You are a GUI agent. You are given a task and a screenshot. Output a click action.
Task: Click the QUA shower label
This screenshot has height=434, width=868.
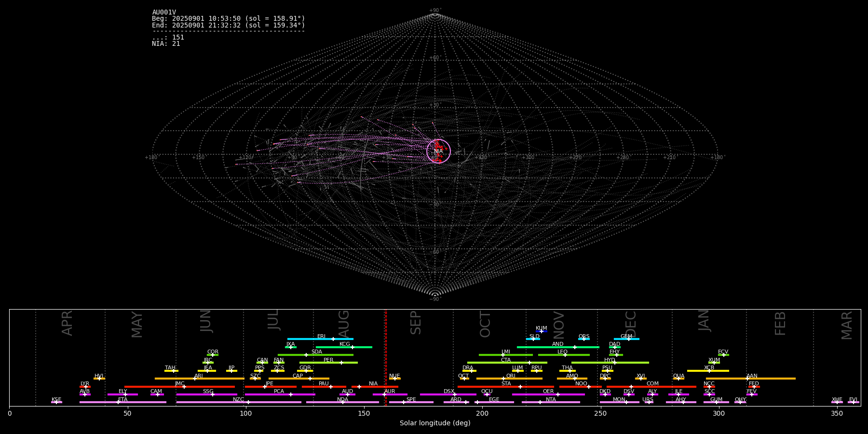point(679,376)
